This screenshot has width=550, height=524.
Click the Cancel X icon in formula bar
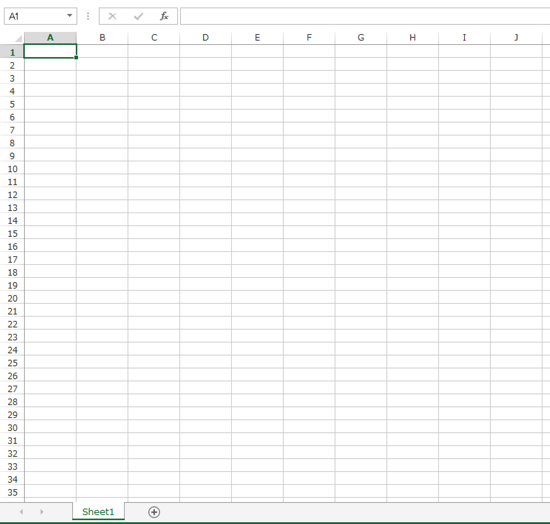click(x=112, y=16)
